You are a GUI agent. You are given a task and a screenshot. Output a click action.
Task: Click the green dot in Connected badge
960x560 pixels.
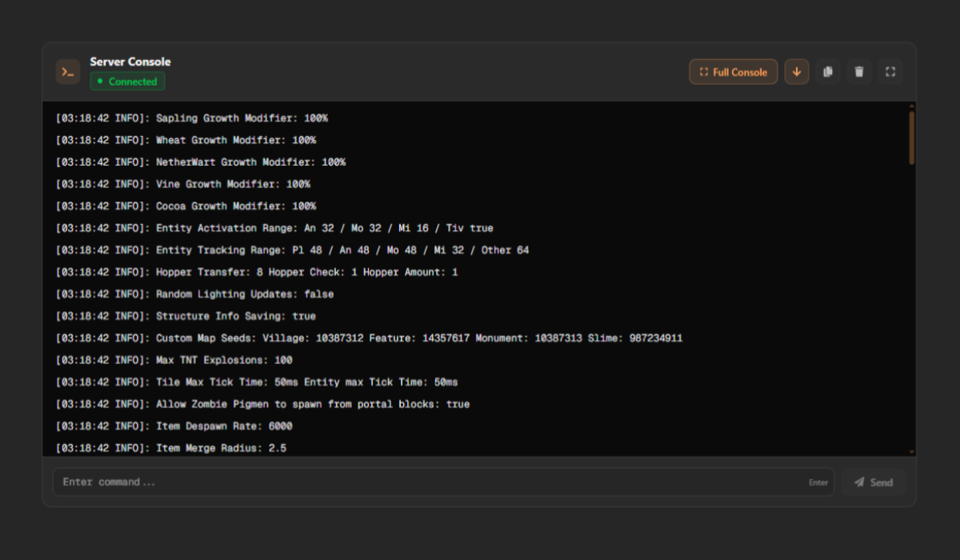click(99, 81)
